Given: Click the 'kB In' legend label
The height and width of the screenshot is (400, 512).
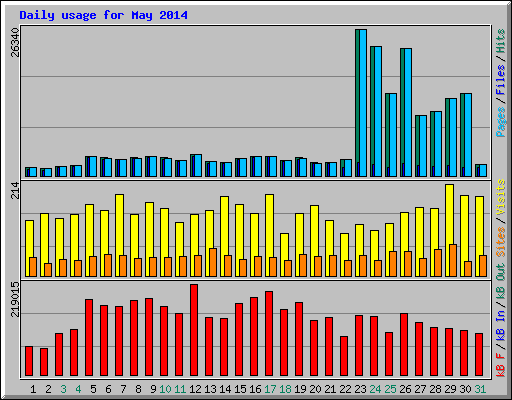Looking at the screenshot, I should [x=501, y=325].
